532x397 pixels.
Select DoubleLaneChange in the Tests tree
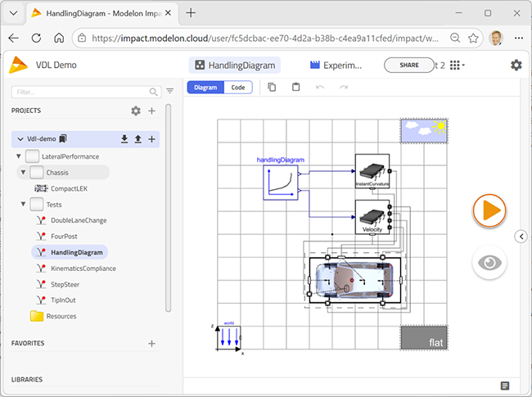tap(78, 220)
